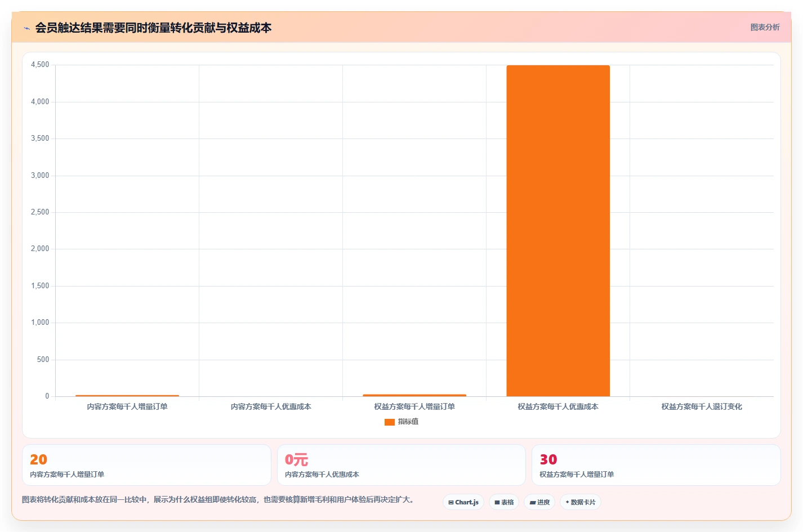Viewport: 803px width, 532px height.
Task: Click the small 权益方案每千人增量订单 bar
Action: [x=414, y=395]
